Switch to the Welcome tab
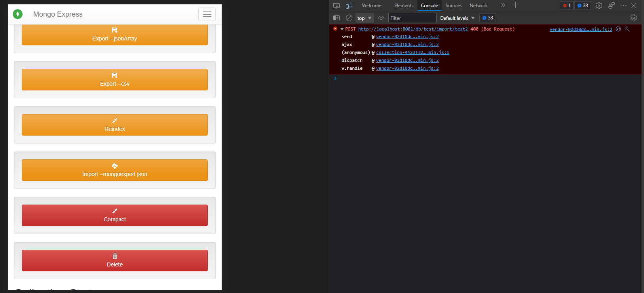The image size is (644, 293). click(372, 6)
